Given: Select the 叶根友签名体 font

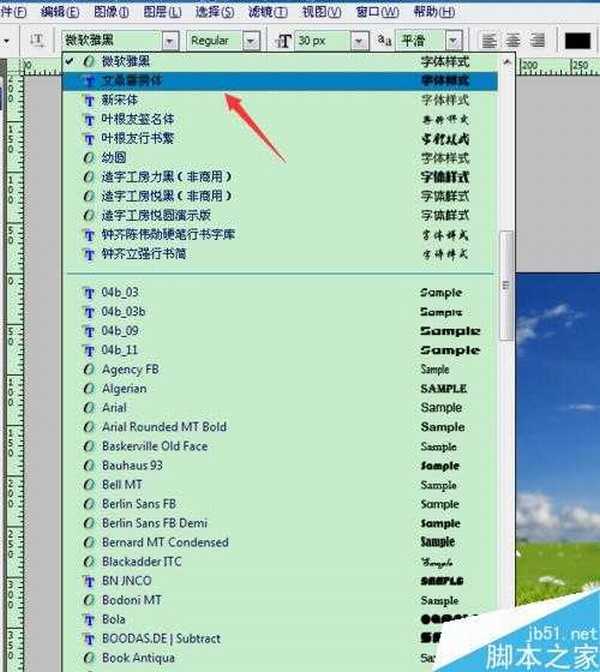Looking at the screenshot, I should [280, 119].
